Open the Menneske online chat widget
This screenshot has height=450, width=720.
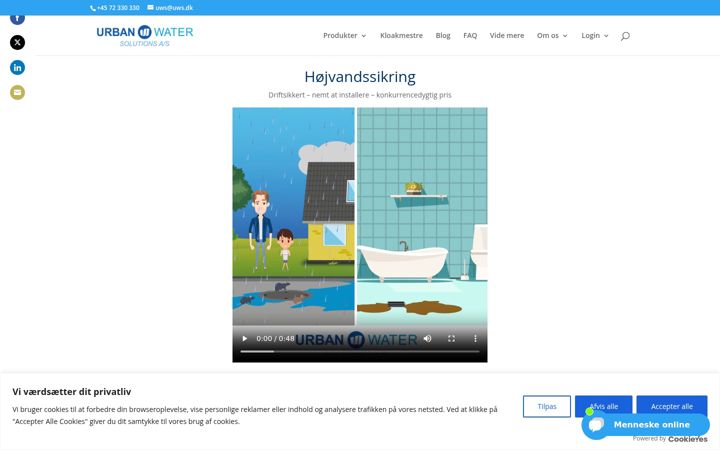click(645, 425)
